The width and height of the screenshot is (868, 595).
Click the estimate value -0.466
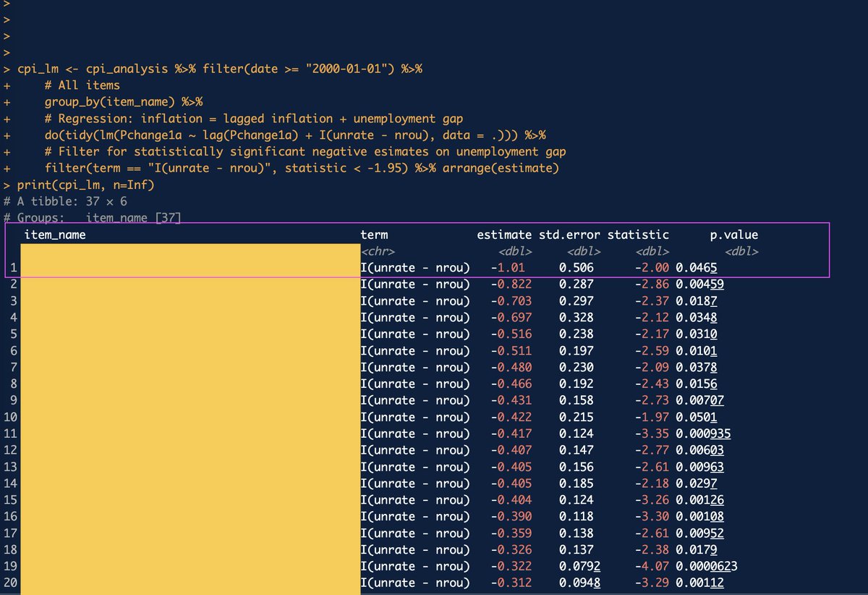(x=511, y=384)
